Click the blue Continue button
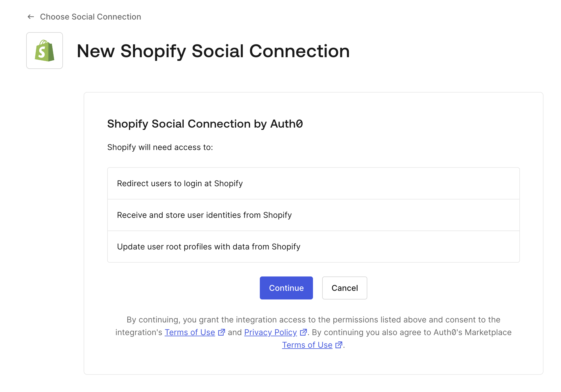Image resolution: width=561 pixels, height=392 pixels. [286, 288]
